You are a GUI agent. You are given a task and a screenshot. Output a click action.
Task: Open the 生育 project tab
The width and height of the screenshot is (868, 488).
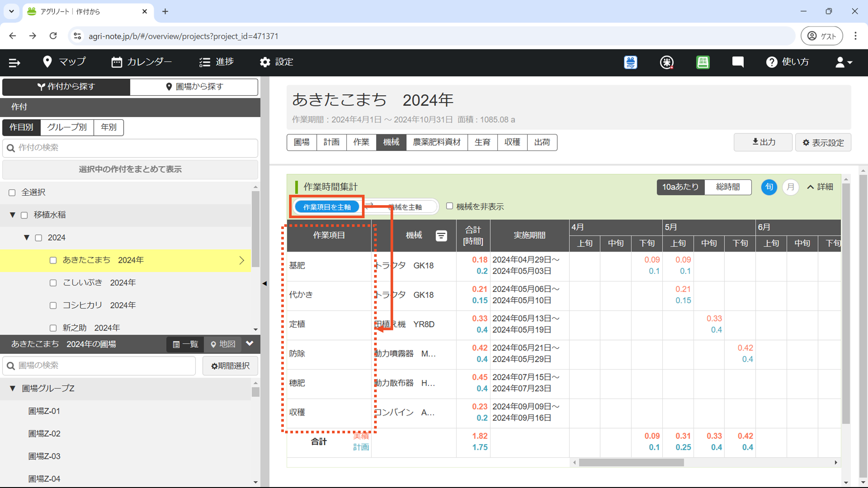tap(482, 142)
